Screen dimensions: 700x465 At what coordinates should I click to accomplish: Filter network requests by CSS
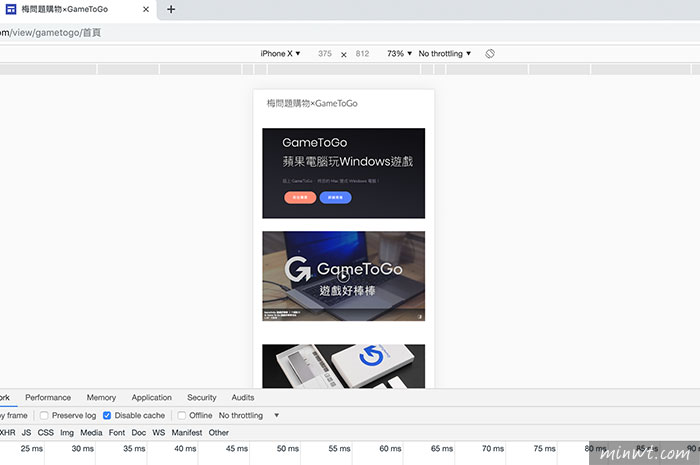[46, 432]
